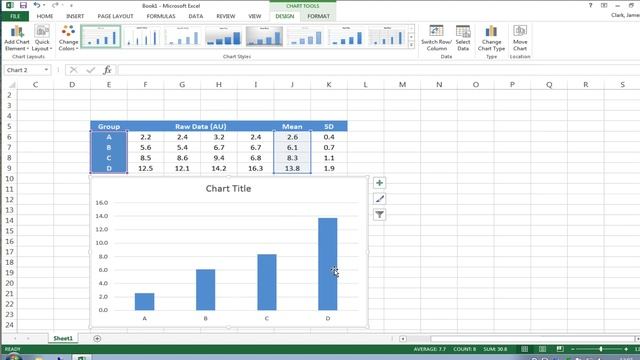Switch to Page Break Preview in status bar
The width and height of the screenshot is (640, 360).
click(560, 349)
